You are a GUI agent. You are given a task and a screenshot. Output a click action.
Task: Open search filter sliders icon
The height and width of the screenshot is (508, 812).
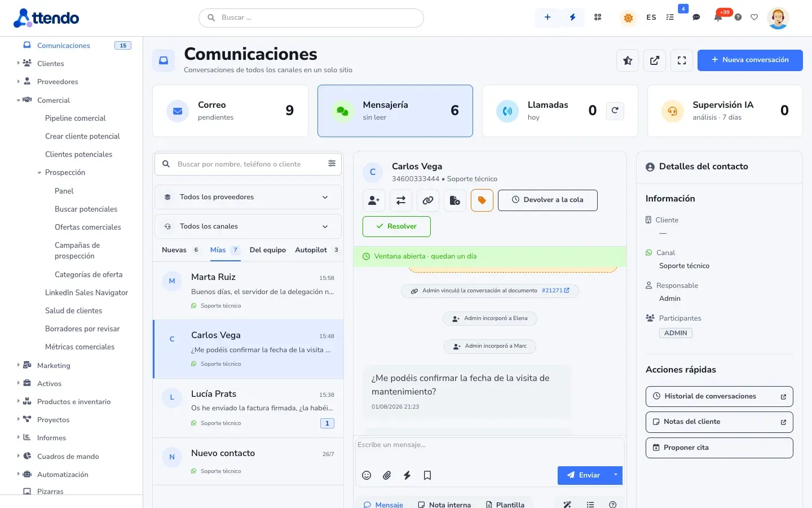click(x=332, y=164)
